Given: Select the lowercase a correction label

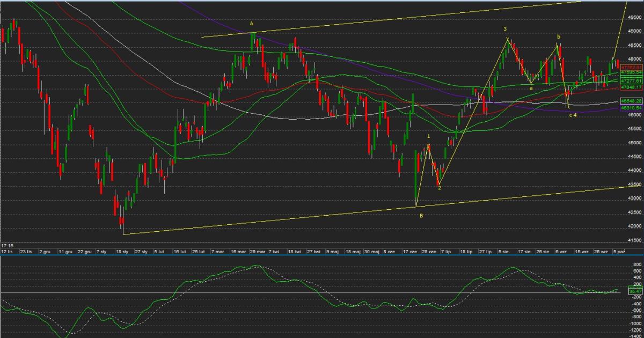Looking at the screenshot, I should click(531, 88).
